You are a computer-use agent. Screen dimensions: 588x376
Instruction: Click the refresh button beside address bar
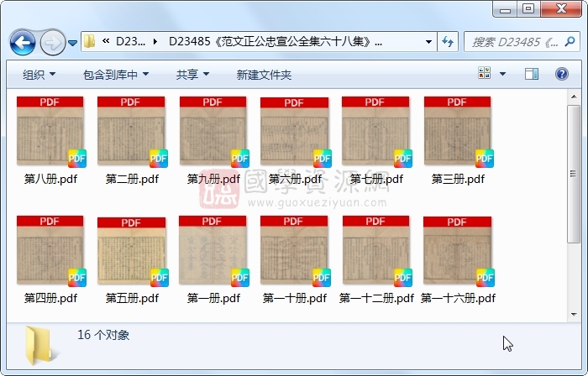coord(448,42)
